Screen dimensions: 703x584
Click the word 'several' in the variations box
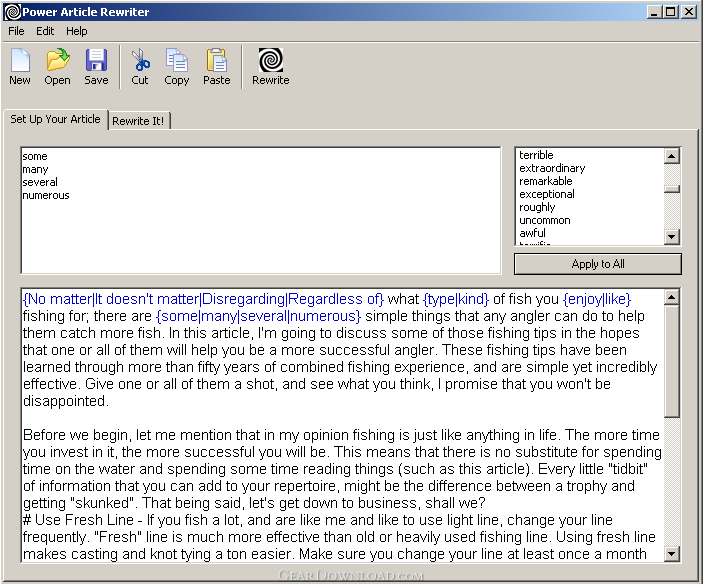[x=40, y=182]
